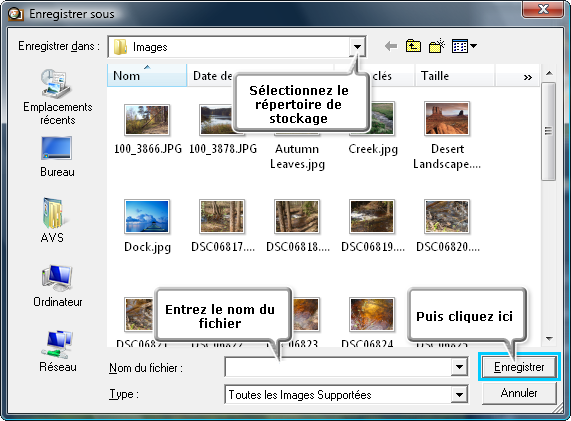Select the Dock.jpg thumbnail
The width and height of the screenshot is (571, 421).
pyautogui.click(x=147, y=216)
